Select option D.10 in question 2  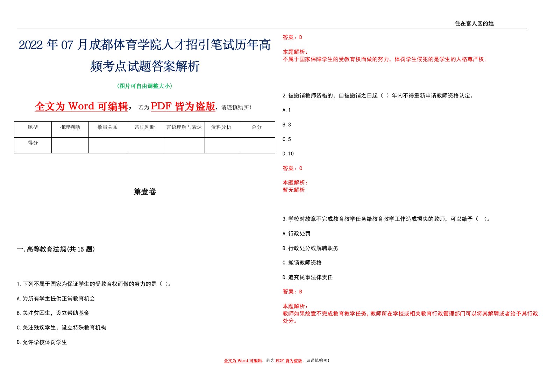[x=288, y=154]
